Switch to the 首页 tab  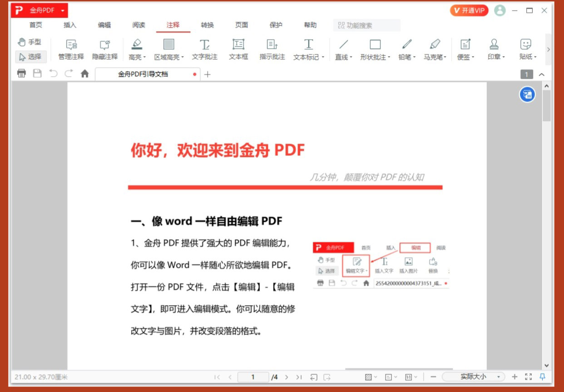(36, 25)
